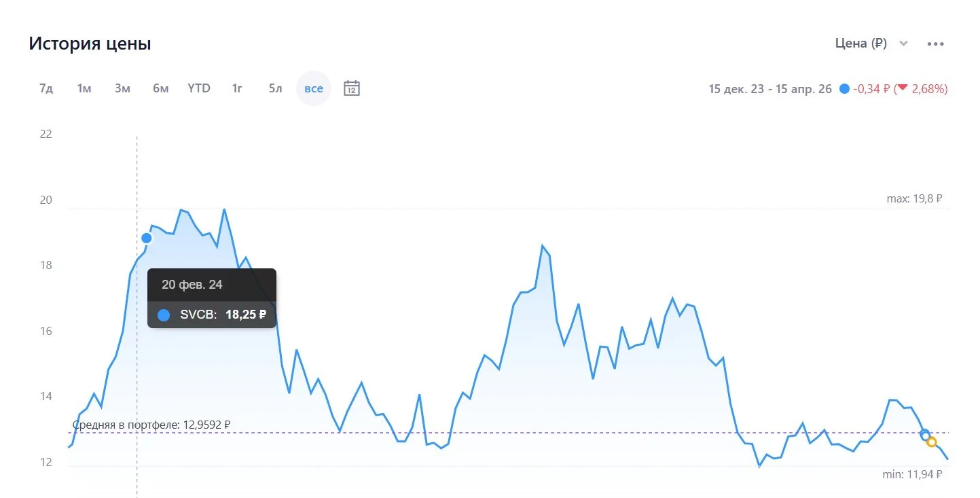The image size is (980, 498).
Task: Click the y-axis label 20
Action: click(46, 200)
